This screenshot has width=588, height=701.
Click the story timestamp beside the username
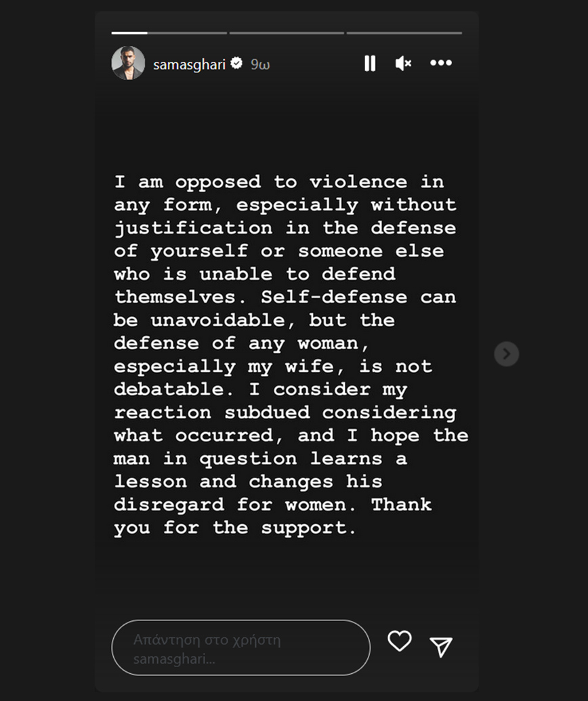pos(260,64)
